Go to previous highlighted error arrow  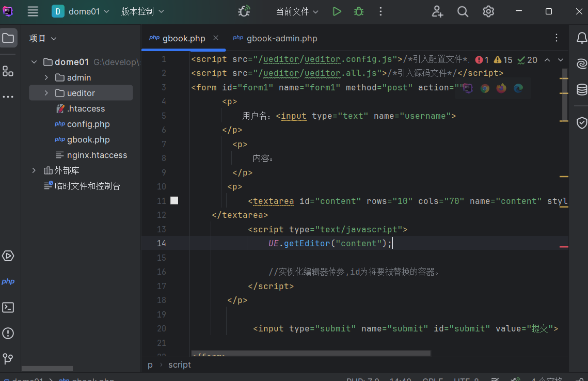(547, 59)
